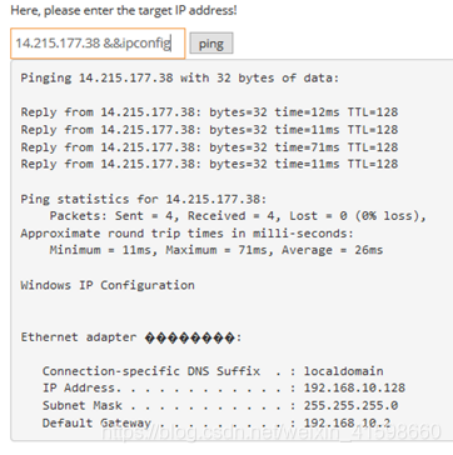Click the 'Ethernet adapter' line

(x=131, y=338)
